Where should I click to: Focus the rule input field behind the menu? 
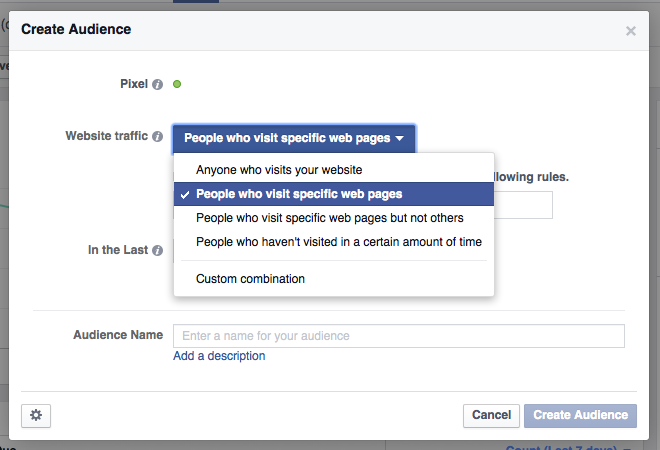pyautogui.click(x=523, y=205)
